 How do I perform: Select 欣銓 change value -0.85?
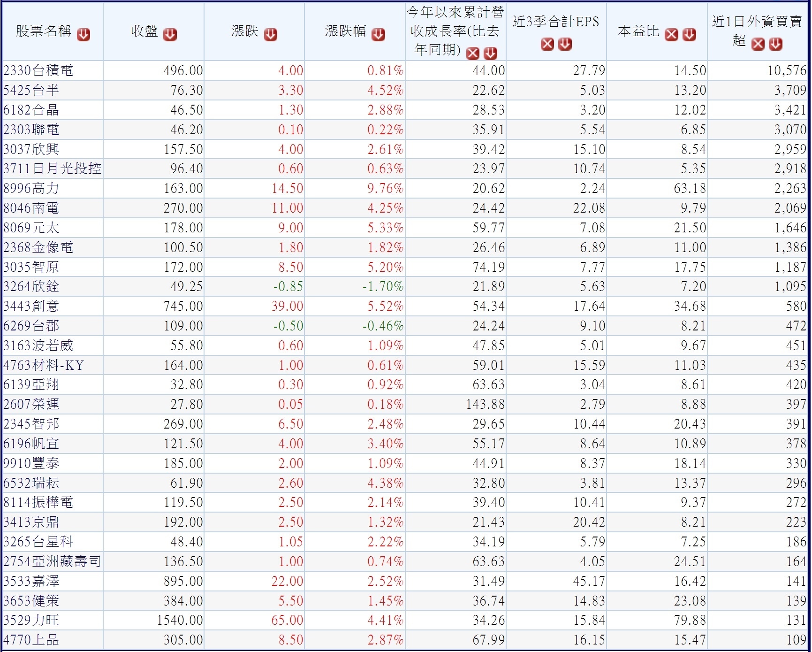288,287
